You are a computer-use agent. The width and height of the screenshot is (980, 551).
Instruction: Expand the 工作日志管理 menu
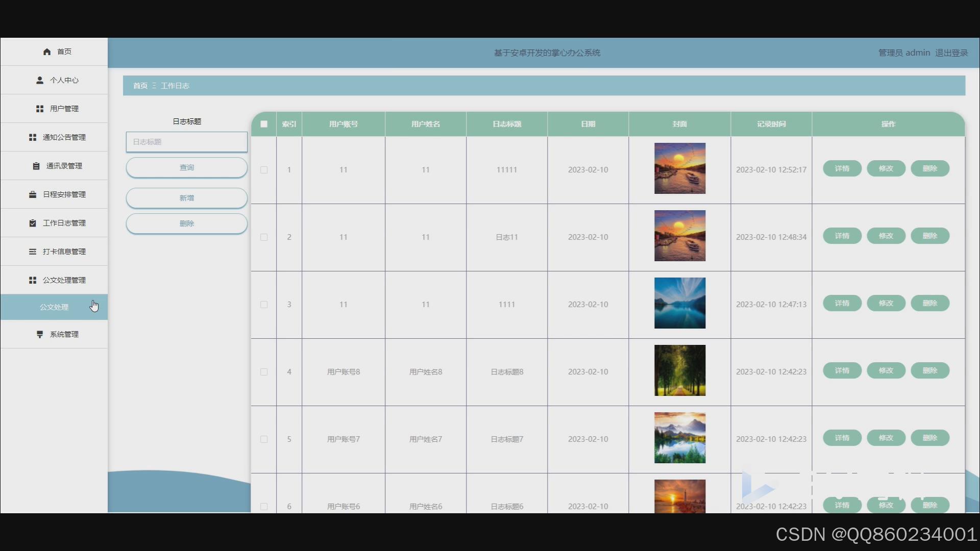[54, 223]
